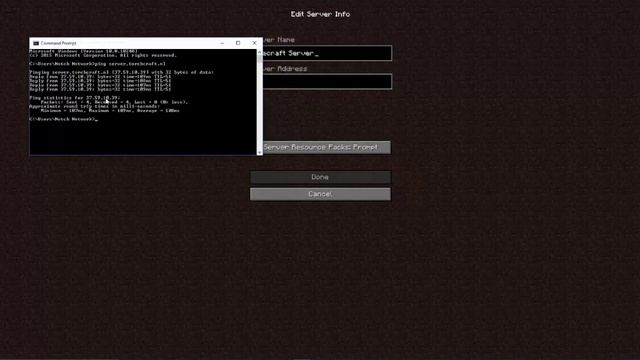Screen dimensions: 640x360
Task: Click the Command Prompt window icon
Action: (x=36, y=43)
